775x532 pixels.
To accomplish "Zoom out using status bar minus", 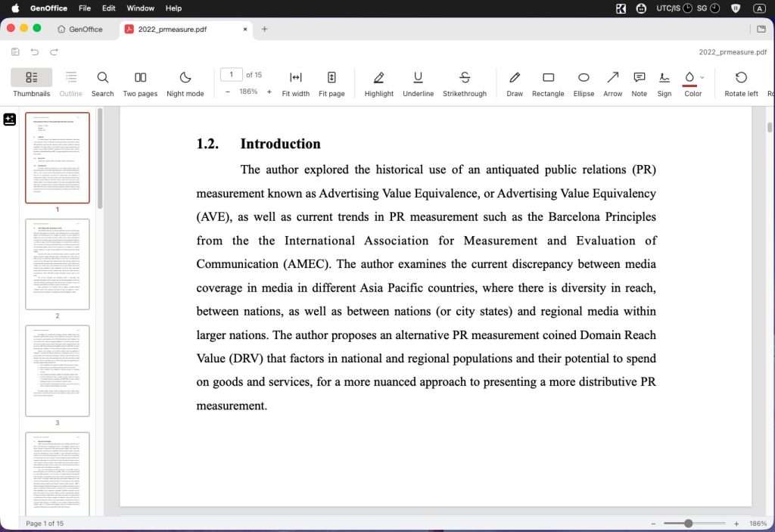I will click(x=653, y=524).
